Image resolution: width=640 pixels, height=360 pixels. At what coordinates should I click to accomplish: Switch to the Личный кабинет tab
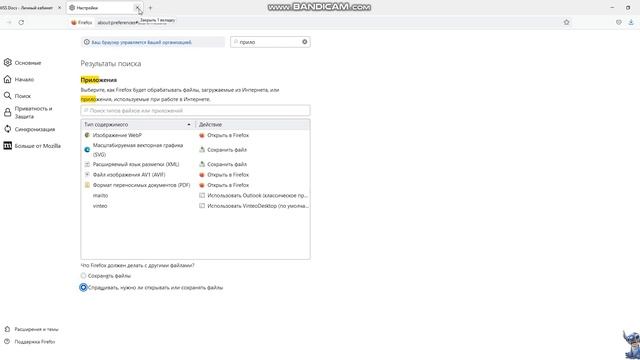pyautogui.click(x=27, y=7)
